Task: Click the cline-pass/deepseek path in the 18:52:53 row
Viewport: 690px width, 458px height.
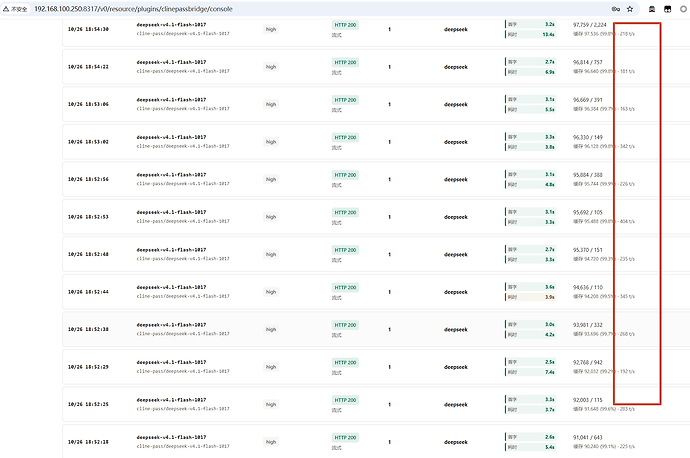Action: (x=183, y=221)
